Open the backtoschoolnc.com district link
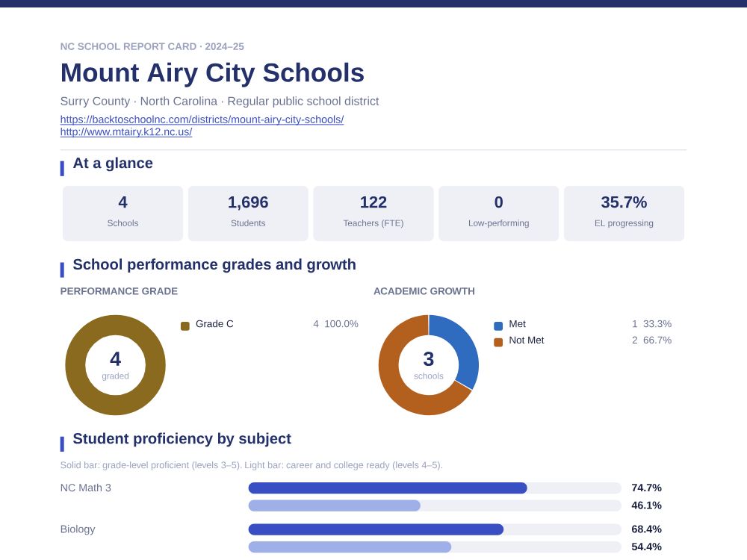 coord(202,119)
